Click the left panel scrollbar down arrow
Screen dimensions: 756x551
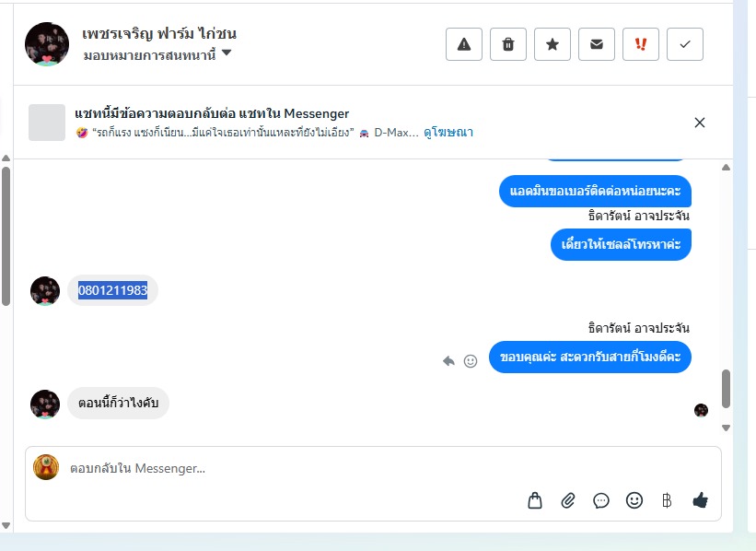(6, 525)
